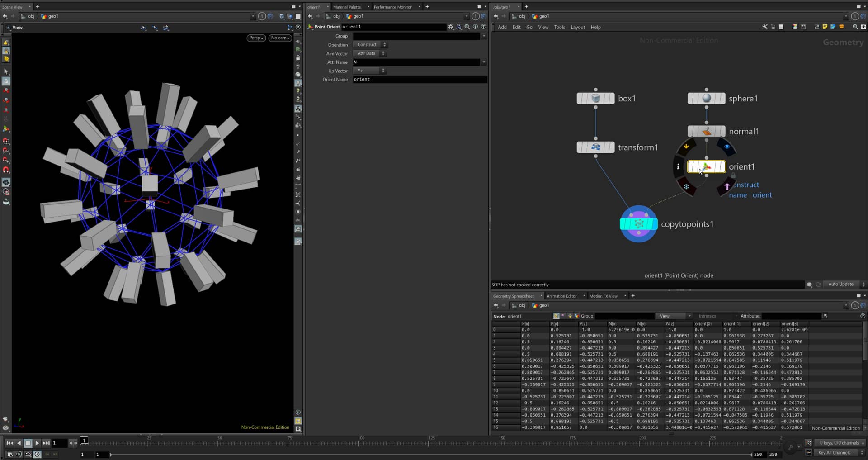The width and height of the screenshot is (868, 460).
Task: Open the spreadsheet View dropdown
Action: click(x=675, y=316)
